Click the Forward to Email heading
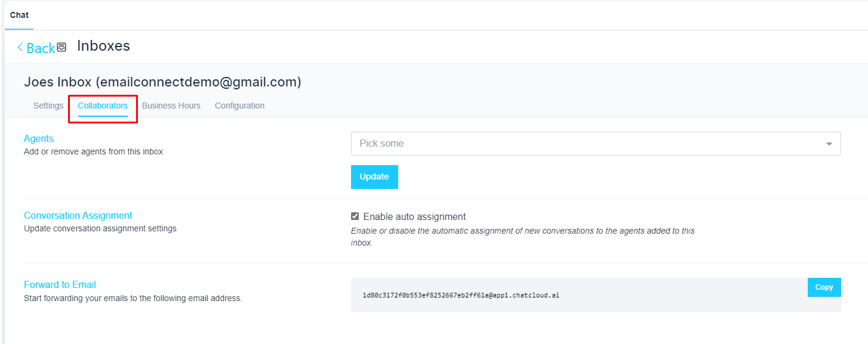868x344 pixels. [x=60, y=284]
